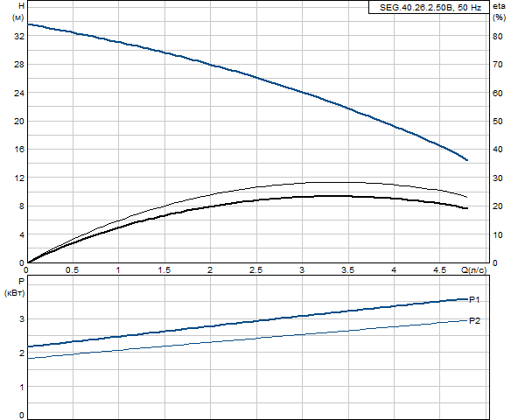Click the P1 power curve label
Viewport: 518px width, 420px height.
click(x=474, y=300)
